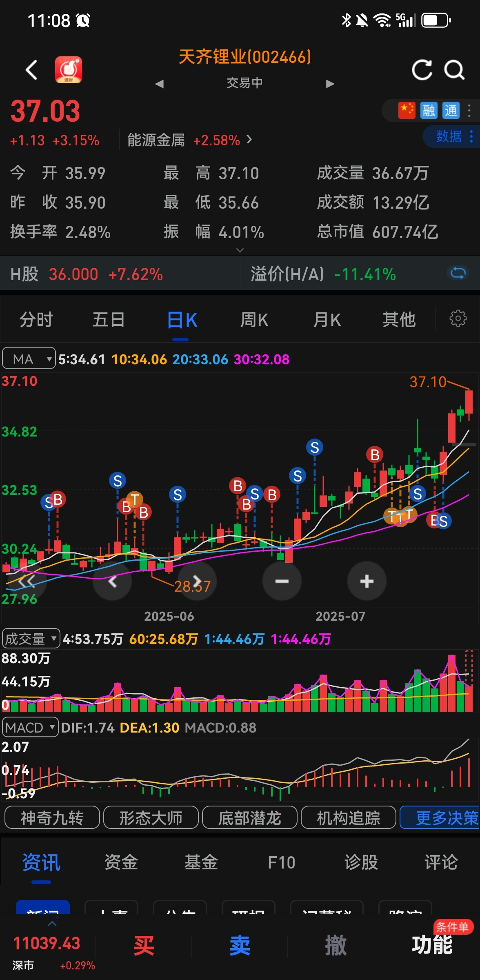Tap the Wi-Fi status icon

click(382, 20)
